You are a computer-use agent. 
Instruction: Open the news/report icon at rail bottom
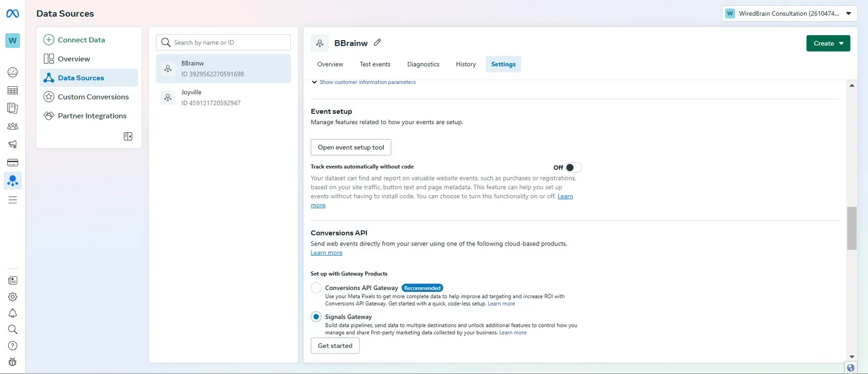pyautogui.click(x=12, y=281)
